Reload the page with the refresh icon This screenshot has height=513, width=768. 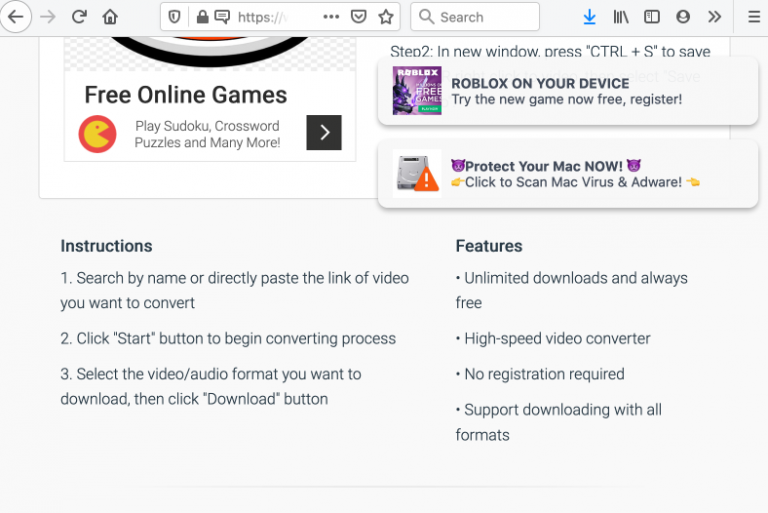click(x=79, y=17)
